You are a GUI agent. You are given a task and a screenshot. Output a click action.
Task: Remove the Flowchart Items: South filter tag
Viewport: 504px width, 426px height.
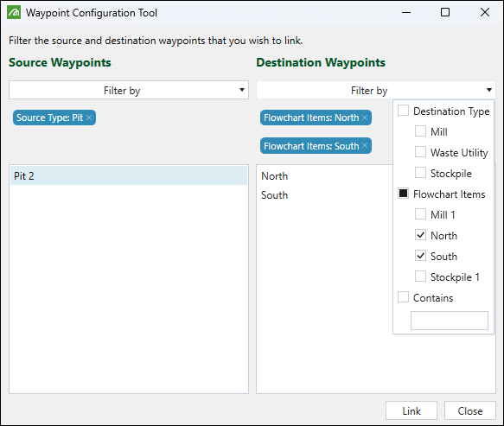365,145
